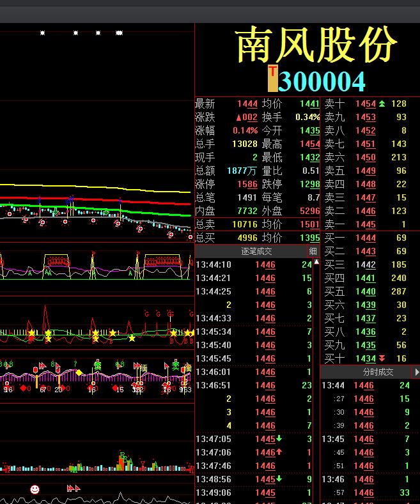This screenshot has width=420, height=504.
Task: Click the orange T marker beside code 300004
Action: (x=273, y=79)
